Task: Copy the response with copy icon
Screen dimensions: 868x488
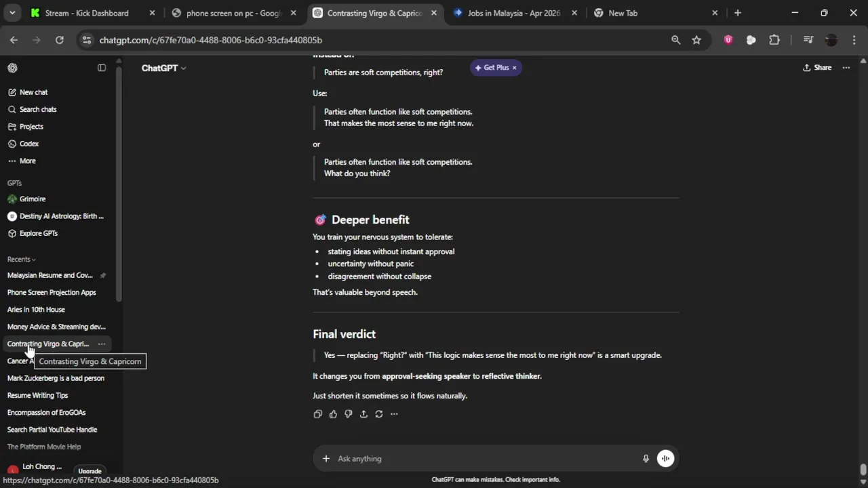Action: [x=317, y=414]
